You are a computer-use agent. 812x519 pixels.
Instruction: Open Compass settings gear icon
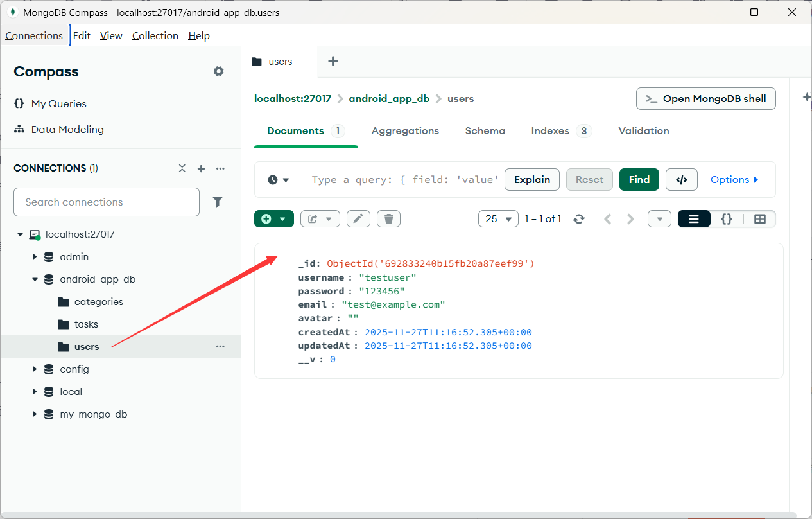click(x=219, y=71)
